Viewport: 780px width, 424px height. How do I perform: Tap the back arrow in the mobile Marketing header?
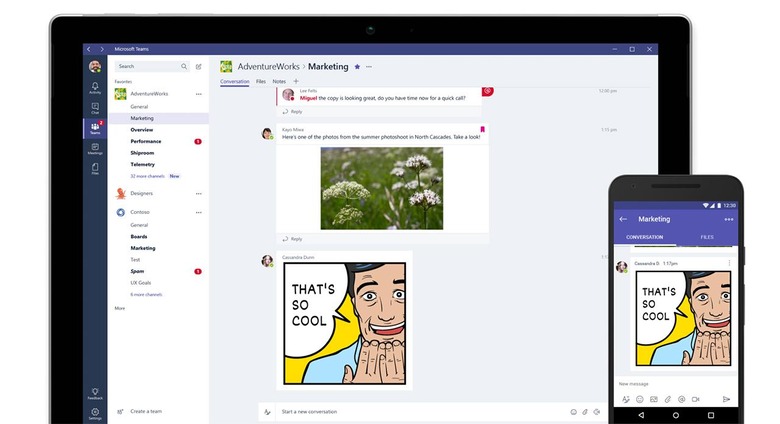pos(623,219)
